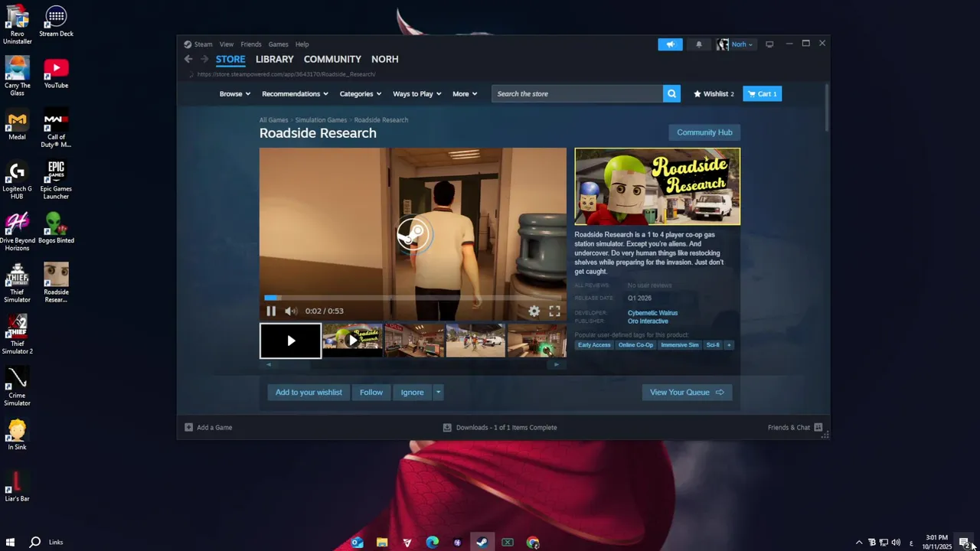Open the Cart button

point(762,93)
